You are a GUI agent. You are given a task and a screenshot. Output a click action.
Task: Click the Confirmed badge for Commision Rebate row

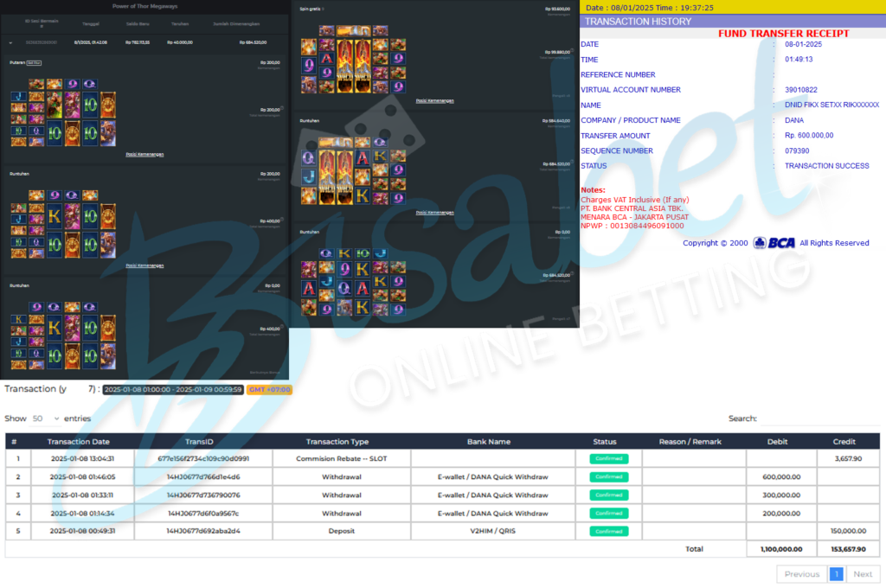pos(608,458)
